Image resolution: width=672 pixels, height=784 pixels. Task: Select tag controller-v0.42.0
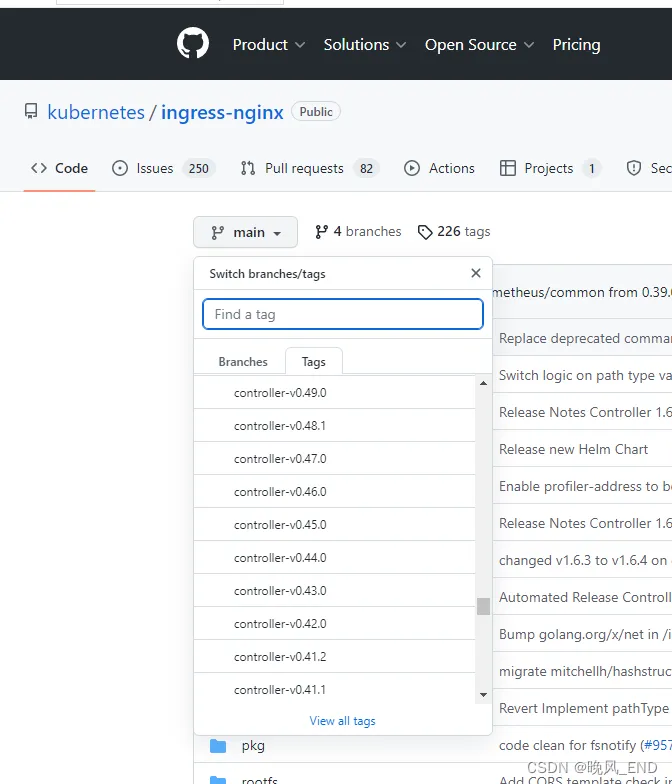pyautogui.click(x=334, y=624)
